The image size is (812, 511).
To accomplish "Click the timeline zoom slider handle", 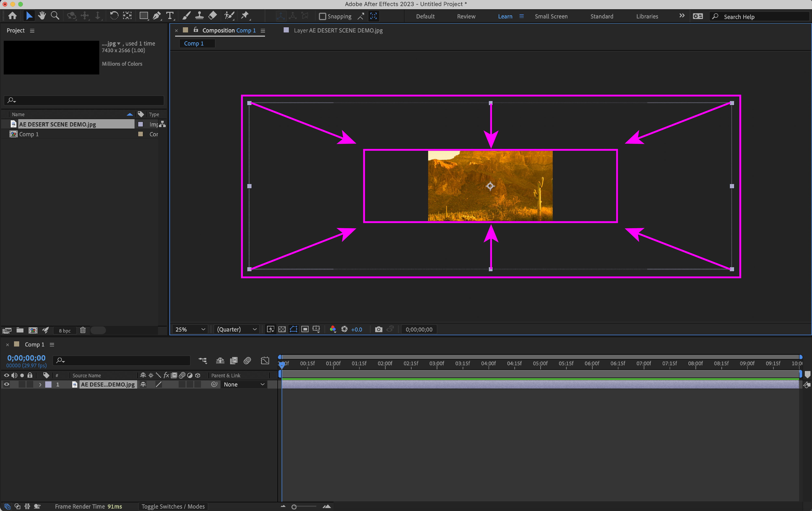I will (x=294, y=507).
